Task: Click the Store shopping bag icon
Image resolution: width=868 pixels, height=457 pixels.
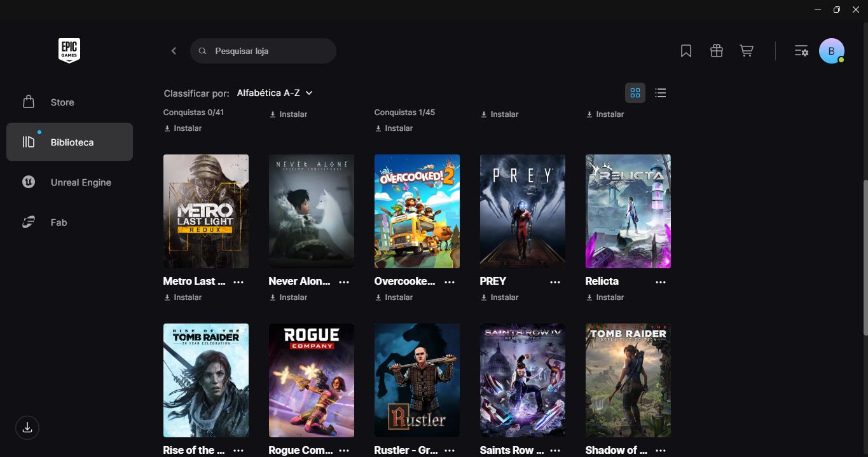Action: tap(29, 102)
